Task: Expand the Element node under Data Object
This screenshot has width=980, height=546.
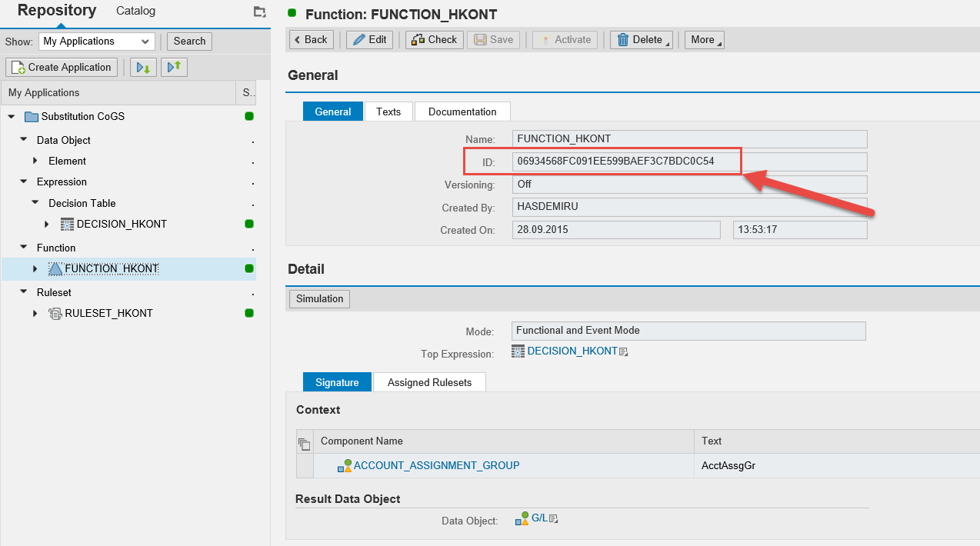Action: click(35, 161)
